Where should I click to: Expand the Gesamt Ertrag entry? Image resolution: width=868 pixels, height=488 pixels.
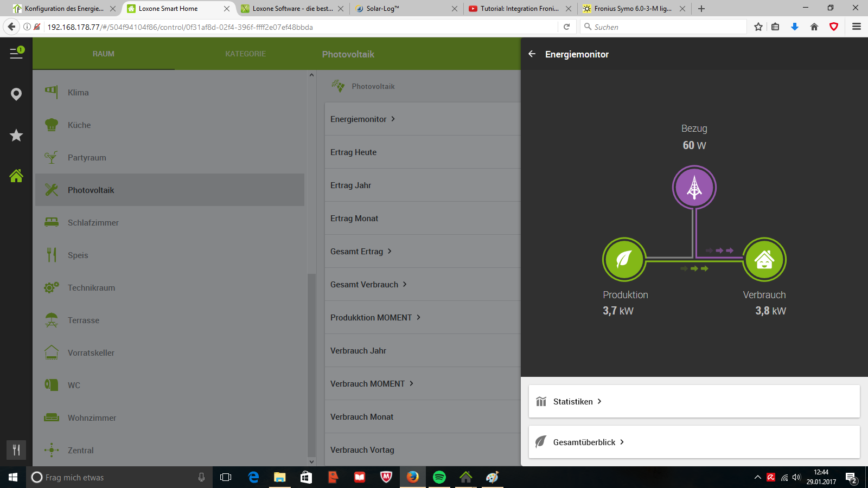click(x=423, y=251)
